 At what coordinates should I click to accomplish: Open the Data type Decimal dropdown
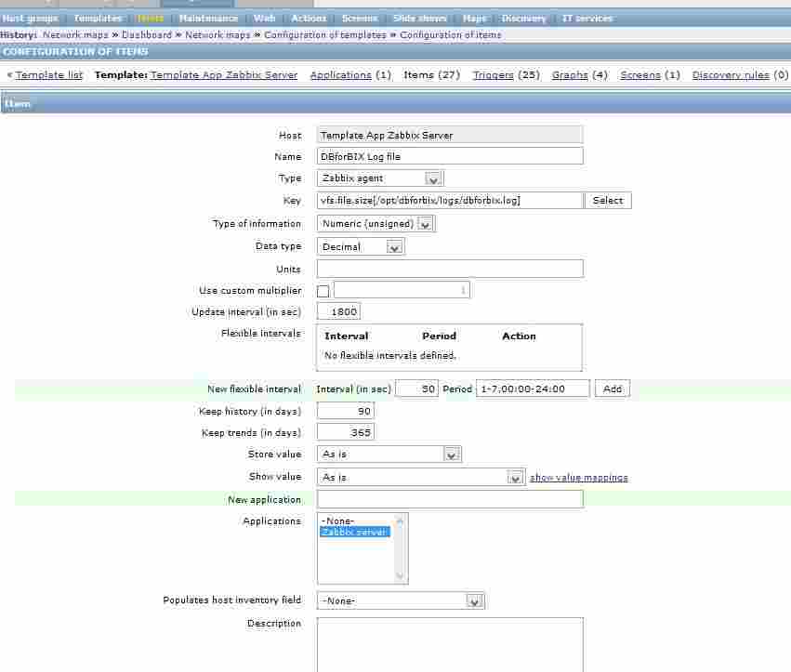point(361,247)
